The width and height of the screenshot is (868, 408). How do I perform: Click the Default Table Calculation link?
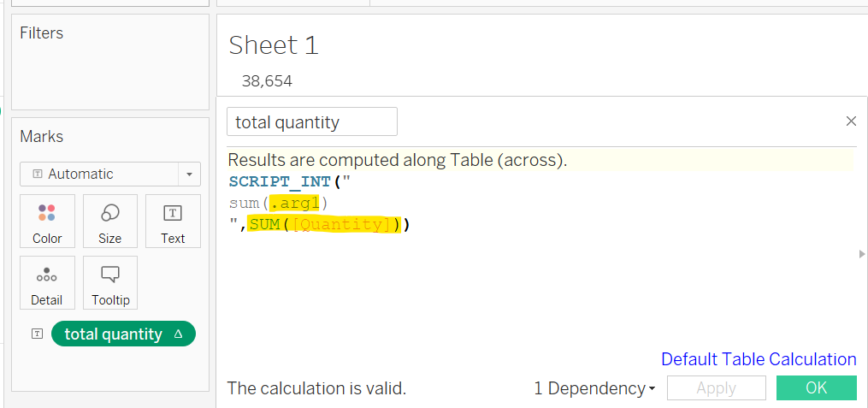click(759, 359)
